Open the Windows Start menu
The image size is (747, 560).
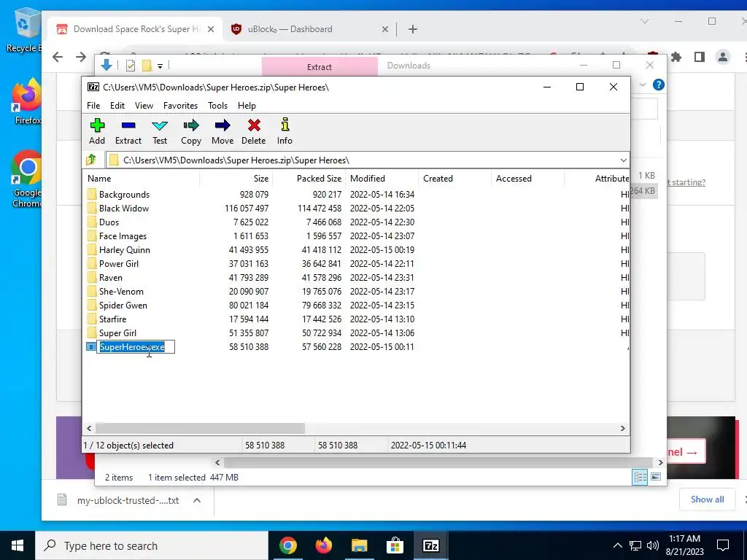click(18, 545)
